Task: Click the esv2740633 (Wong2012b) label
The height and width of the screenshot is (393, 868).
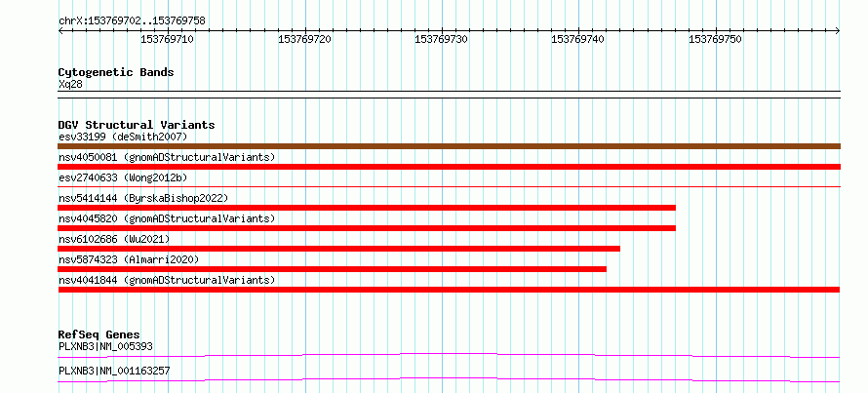Action: click(x=123, y=177)
